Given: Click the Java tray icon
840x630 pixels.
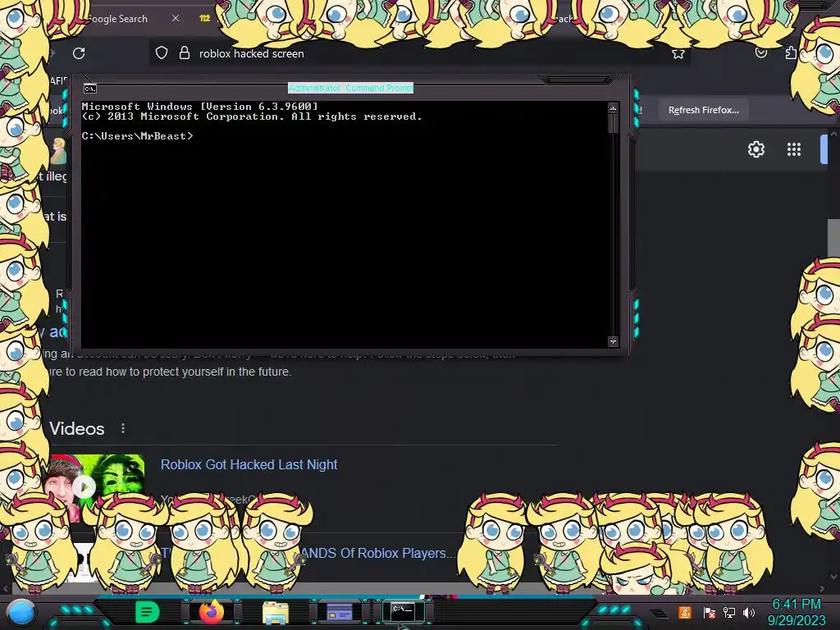Looking at the screenshot, I should pyautogui.click(x=685, y=612).
